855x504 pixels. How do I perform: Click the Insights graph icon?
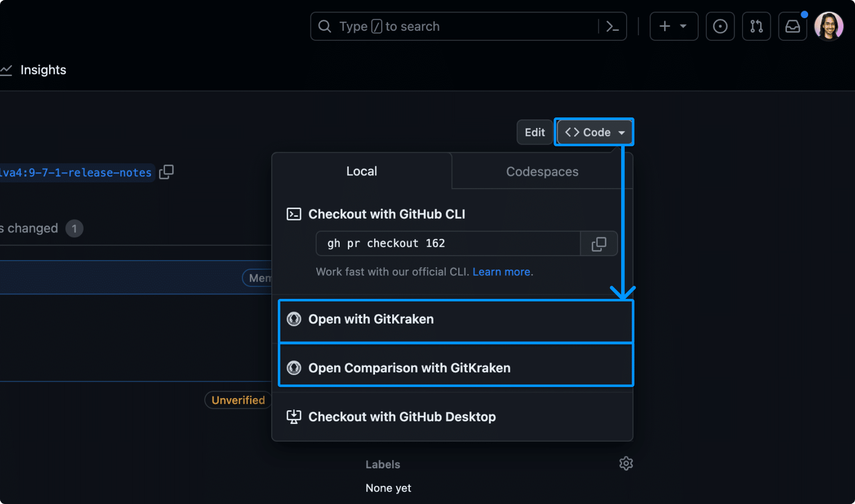(x=7, y=70)
